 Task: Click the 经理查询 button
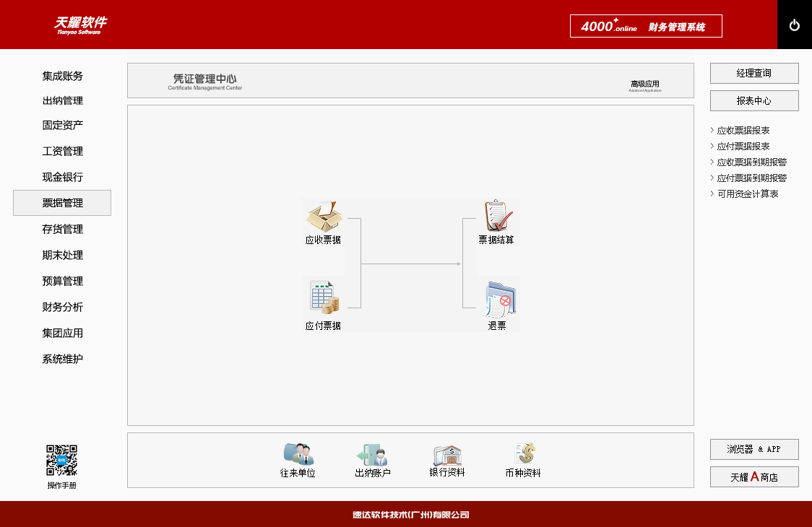754,73
